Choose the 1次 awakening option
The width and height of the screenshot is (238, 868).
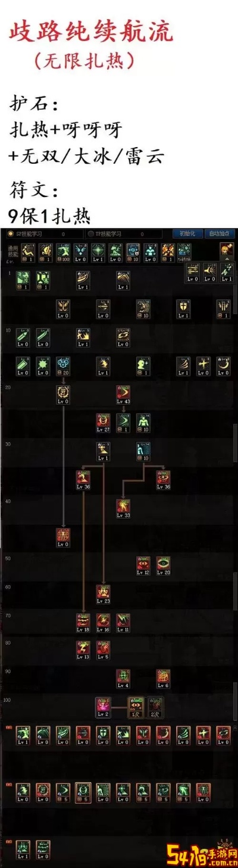coord(135,708)
